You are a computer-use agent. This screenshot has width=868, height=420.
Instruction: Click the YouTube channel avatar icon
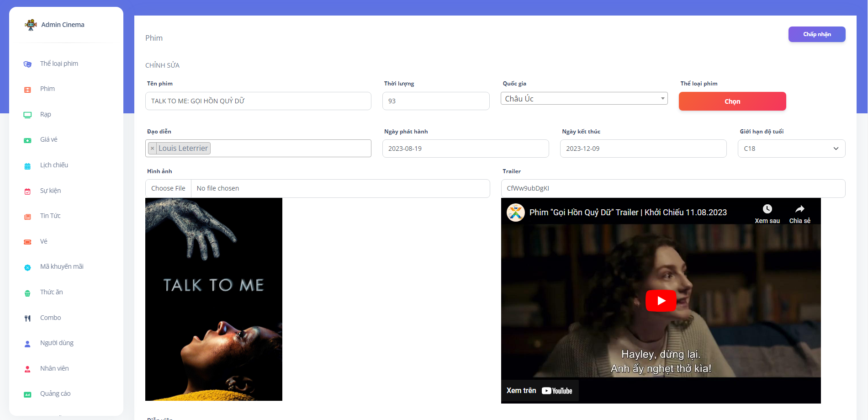pos(516,213)
